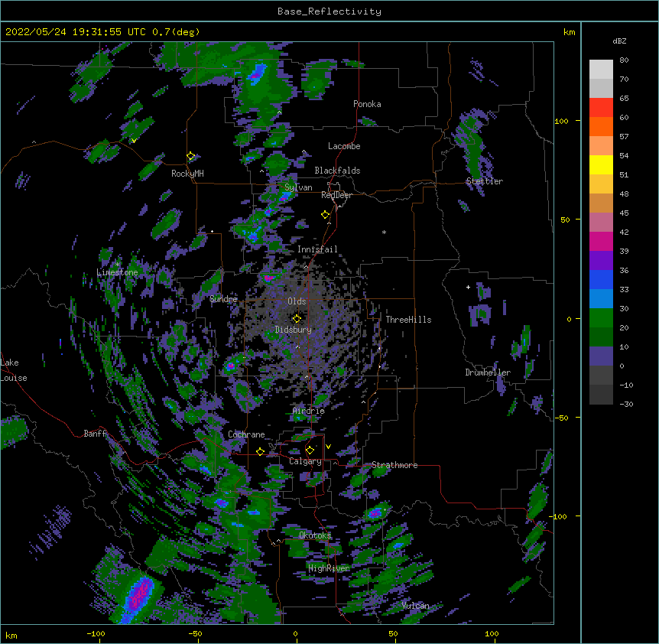The width and height of the screenshot is (659, 644).
Task: Select the Vulcan label
Action: 415,606
